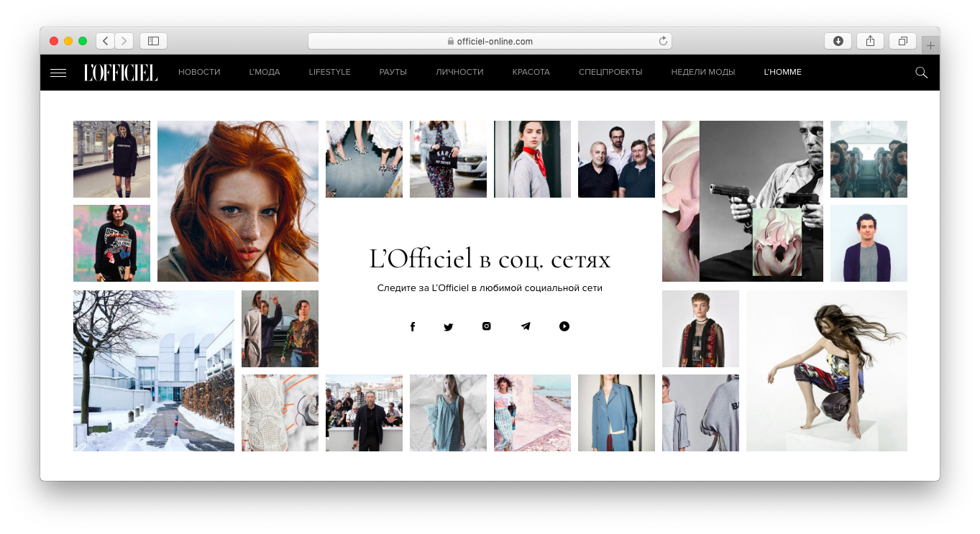
Task: Open the group of four men photo
Action: click(616, 159)
